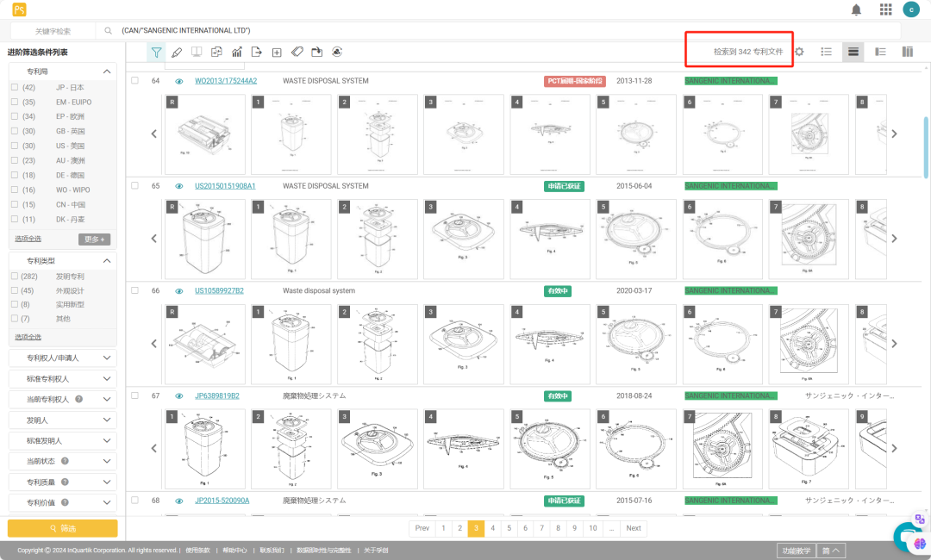This screenshot has height=560, width=931.
Task: Open the 简 language selector
Action: (831, 551)
